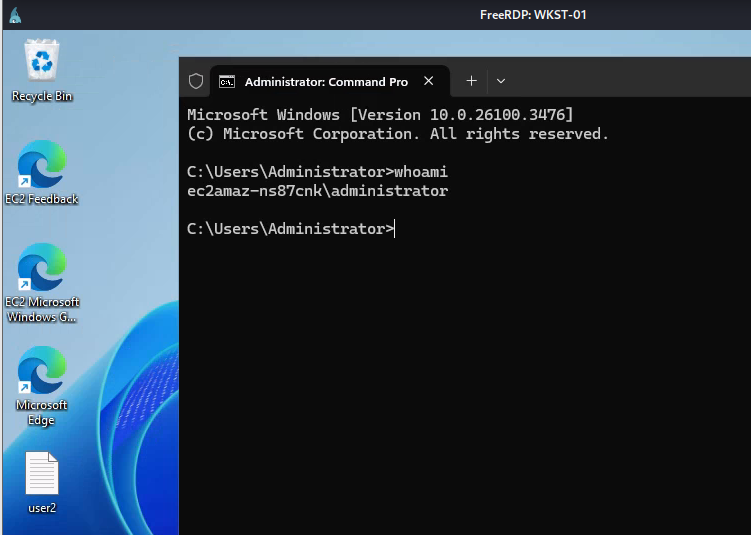Select the EC2 Feedback shortcut icon

coord(42,164)
